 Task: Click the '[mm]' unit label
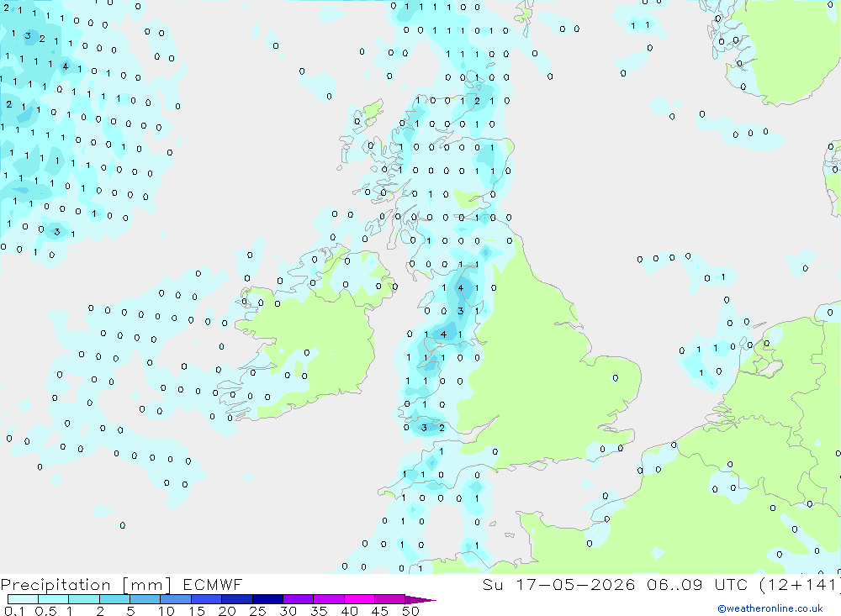[146, 585]
